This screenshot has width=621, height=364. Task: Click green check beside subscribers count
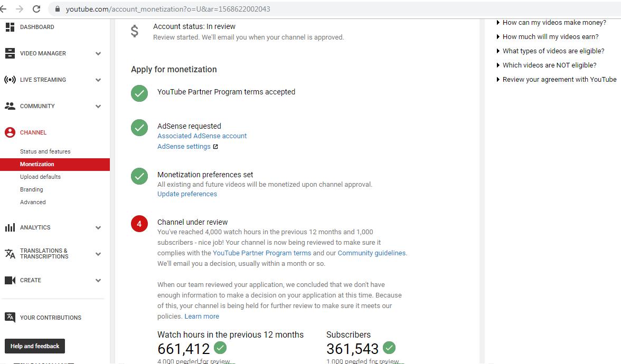point(389,348)
